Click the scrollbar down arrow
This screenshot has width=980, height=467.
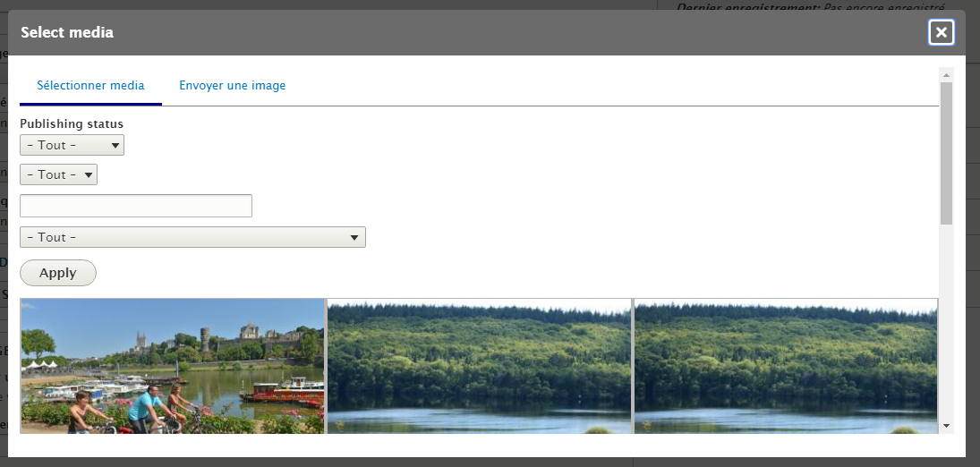coord(946,426)
